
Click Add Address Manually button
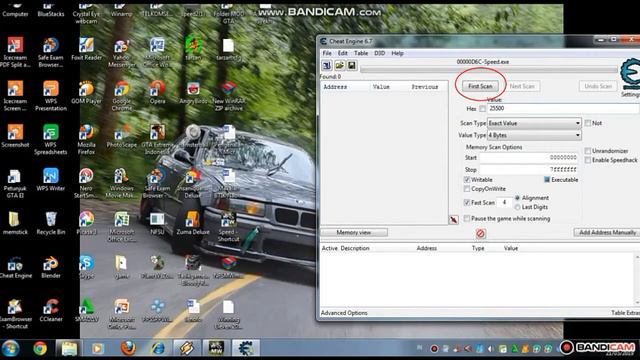(x=607, y=232)
